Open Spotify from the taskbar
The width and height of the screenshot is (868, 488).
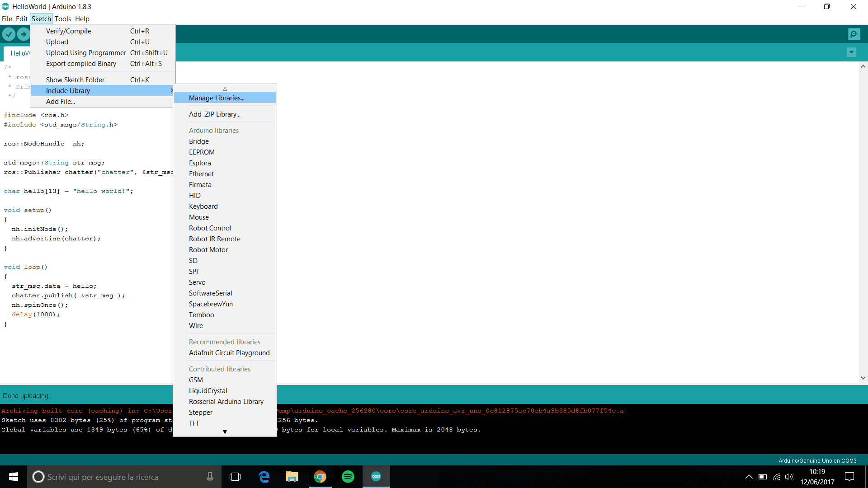[348, 477]
